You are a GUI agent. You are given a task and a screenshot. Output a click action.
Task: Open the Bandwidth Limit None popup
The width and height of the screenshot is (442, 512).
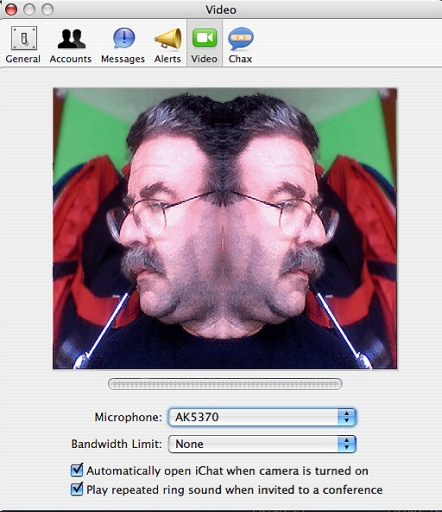tap(262, 444)
